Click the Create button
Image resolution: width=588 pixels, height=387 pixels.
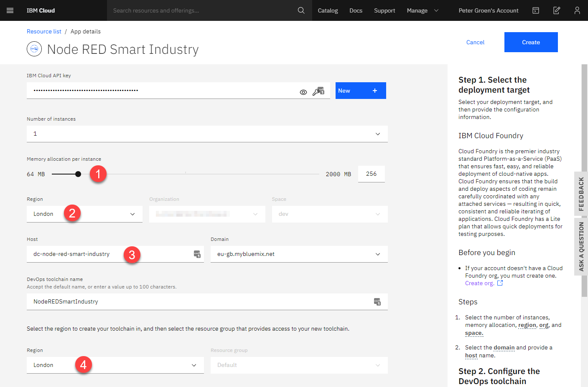(x=531, y=42)
